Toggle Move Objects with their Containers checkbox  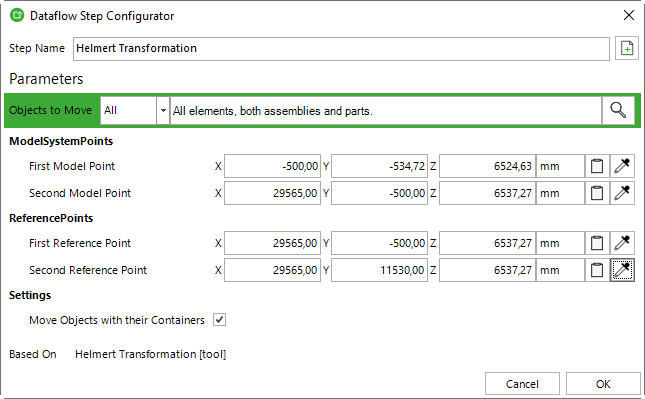tap(219, 320)
